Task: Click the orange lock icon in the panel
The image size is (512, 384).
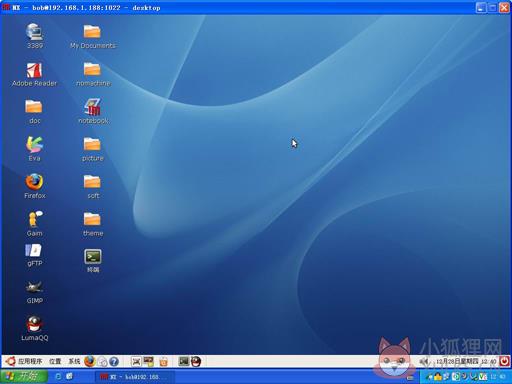Action: (163, 362)
